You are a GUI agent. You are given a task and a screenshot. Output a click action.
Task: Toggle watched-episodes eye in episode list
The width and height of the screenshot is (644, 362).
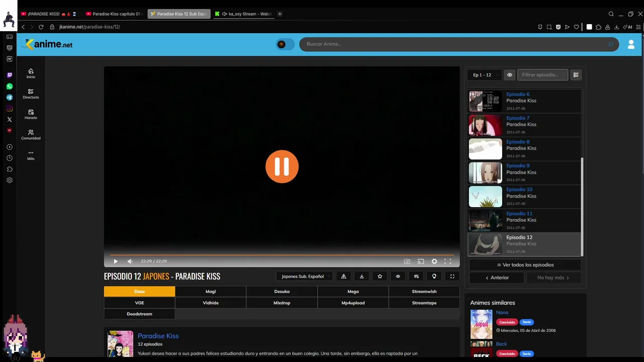point(510,75)
